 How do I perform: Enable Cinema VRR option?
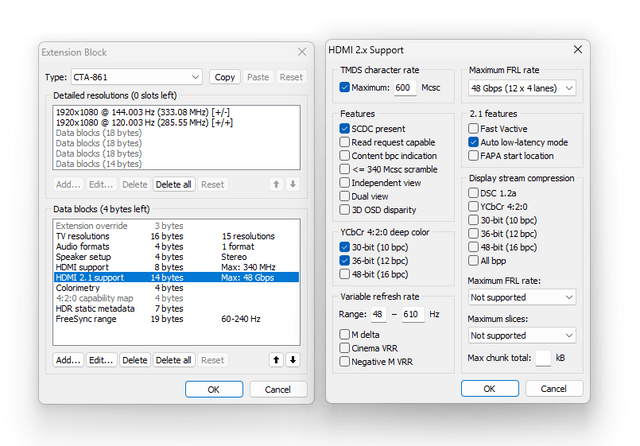[344, 348]
